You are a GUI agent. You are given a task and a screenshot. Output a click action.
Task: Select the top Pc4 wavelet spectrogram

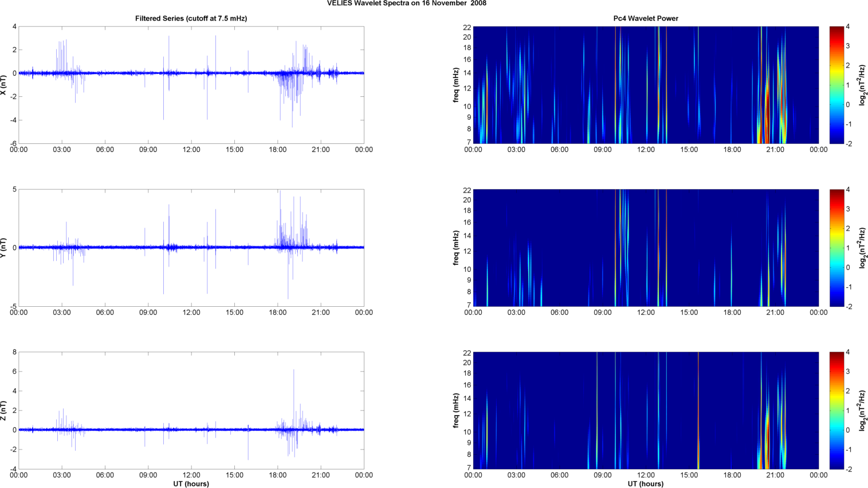[646, 85]
